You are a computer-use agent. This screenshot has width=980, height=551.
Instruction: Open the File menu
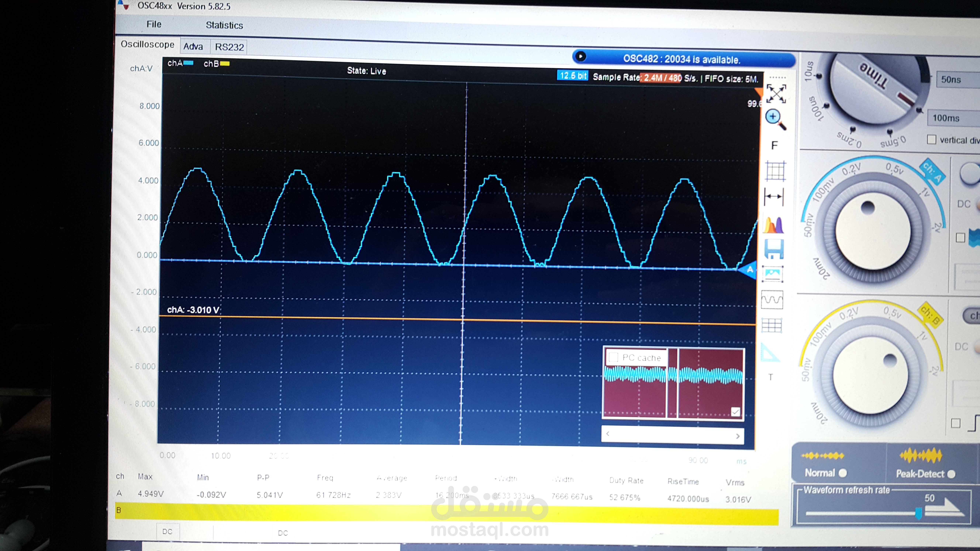pos(154,24)
